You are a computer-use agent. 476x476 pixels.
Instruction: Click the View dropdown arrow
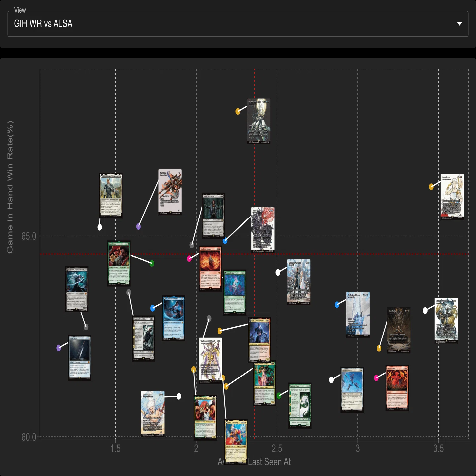click(x=459, y=24)
